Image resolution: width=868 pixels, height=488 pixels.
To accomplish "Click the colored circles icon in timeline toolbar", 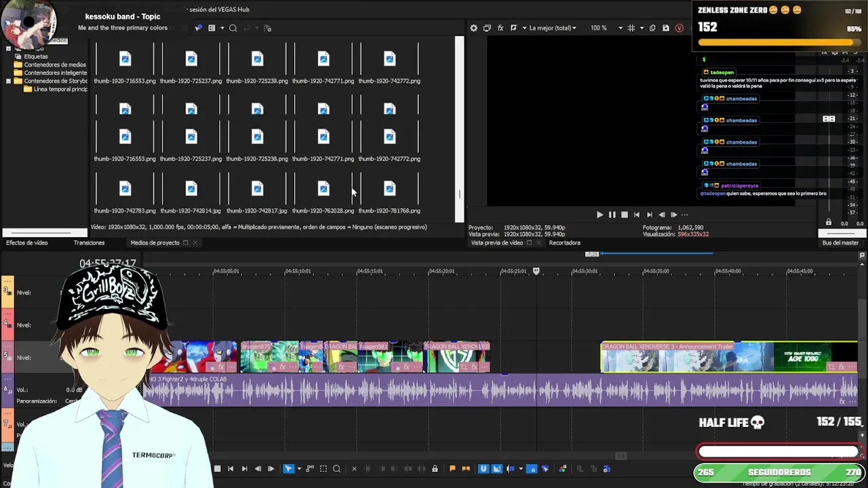I will click(562, 468).
